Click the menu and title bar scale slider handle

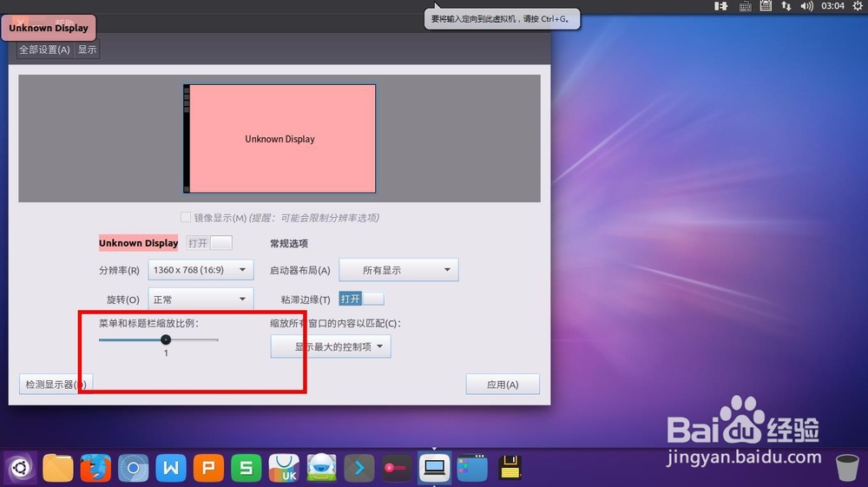(x=166, y=339)
